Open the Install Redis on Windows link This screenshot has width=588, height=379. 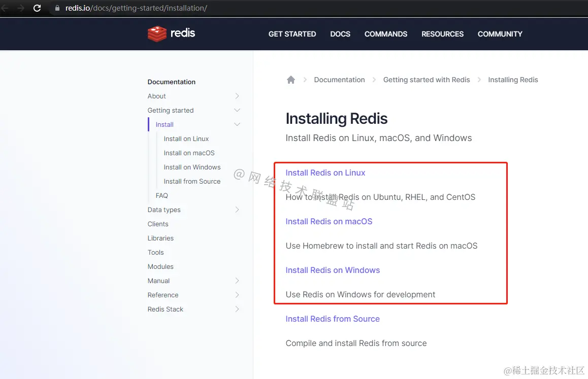(x=333, y=270)
